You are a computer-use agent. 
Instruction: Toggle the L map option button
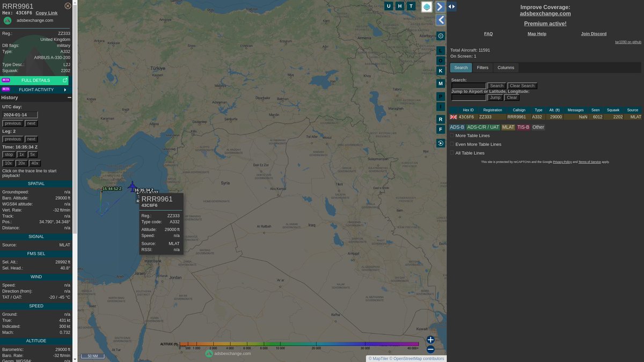click(441, 50)
